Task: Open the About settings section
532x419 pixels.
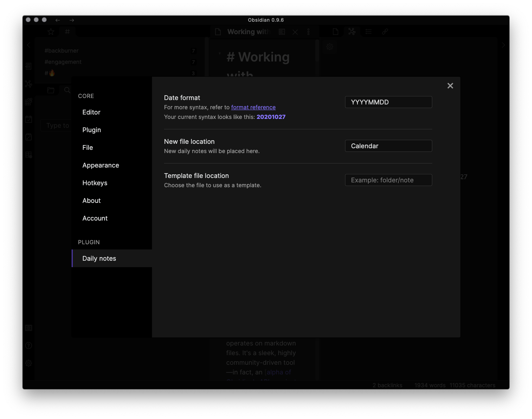Action: click(112, 200)
